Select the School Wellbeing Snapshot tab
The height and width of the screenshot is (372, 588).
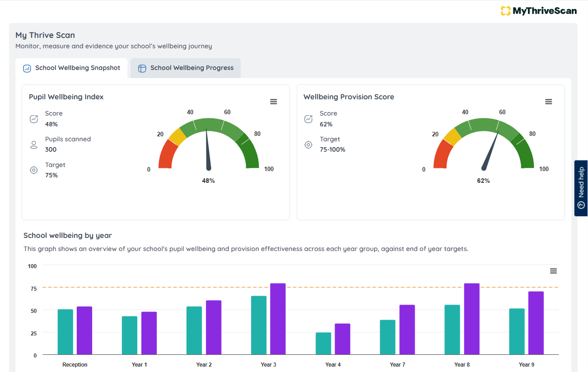click(x=71, y=68)
